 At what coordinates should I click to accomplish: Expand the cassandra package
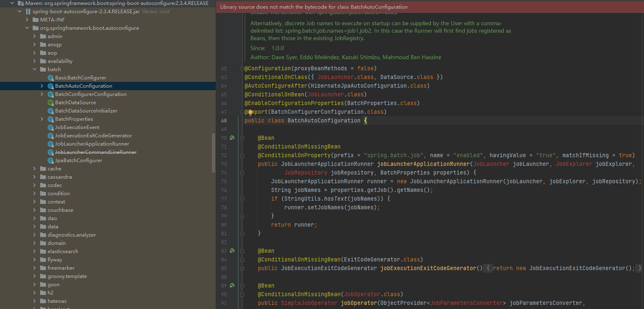[35, 177]
